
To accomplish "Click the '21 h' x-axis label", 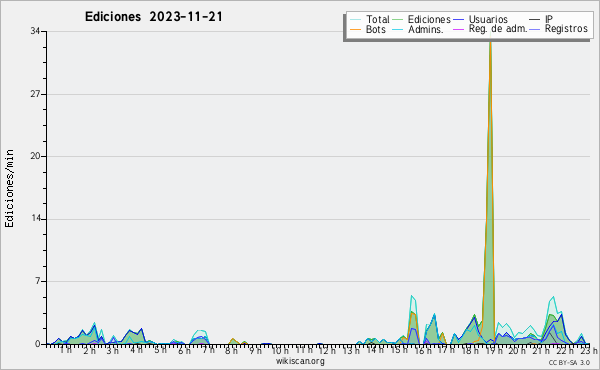I will pos(542,351).
